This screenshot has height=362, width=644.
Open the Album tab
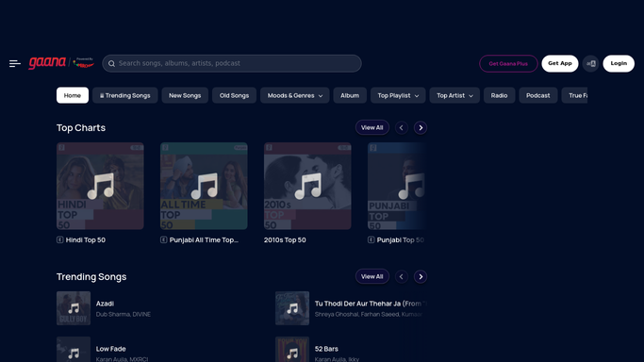click(350, 95)
